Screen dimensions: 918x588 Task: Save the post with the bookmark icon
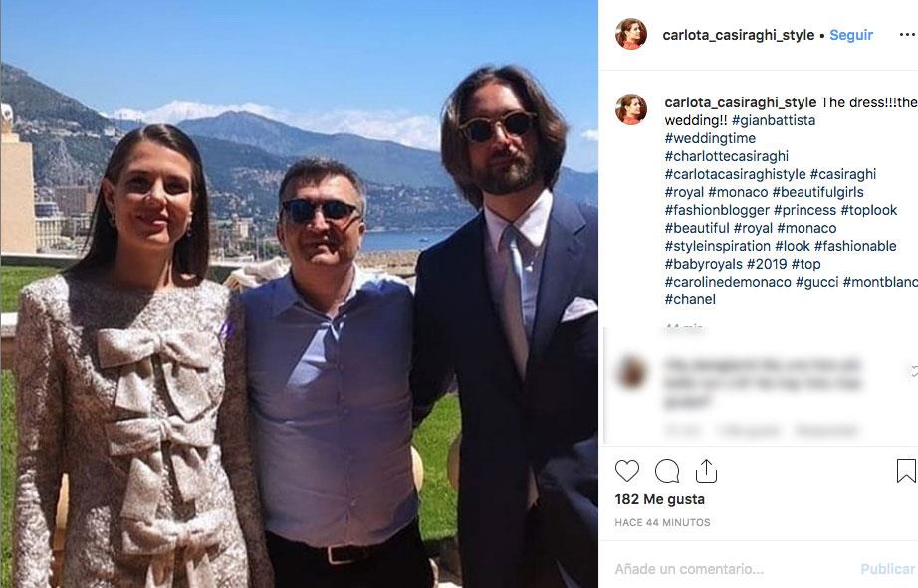click(x=905, y=471)
